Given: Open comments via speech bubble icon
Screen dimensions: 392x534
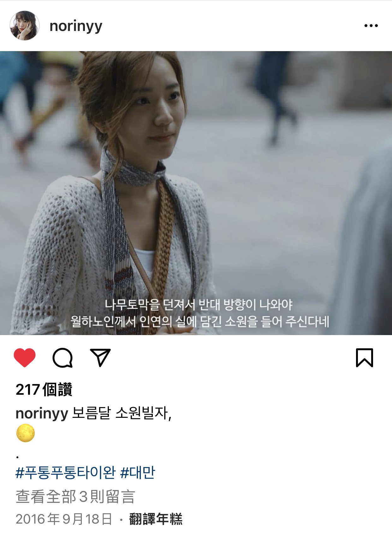Looking at the screenshot, I should point(62,358).
